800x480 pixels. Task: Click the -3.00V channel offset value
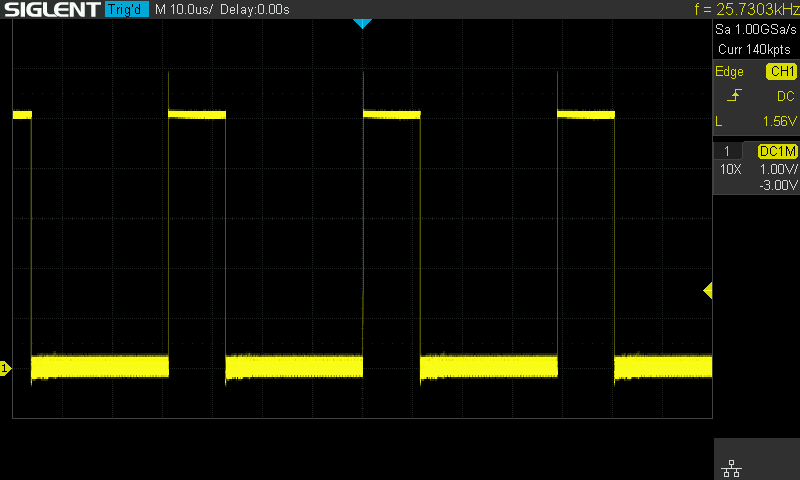click(x=777, y=185)
